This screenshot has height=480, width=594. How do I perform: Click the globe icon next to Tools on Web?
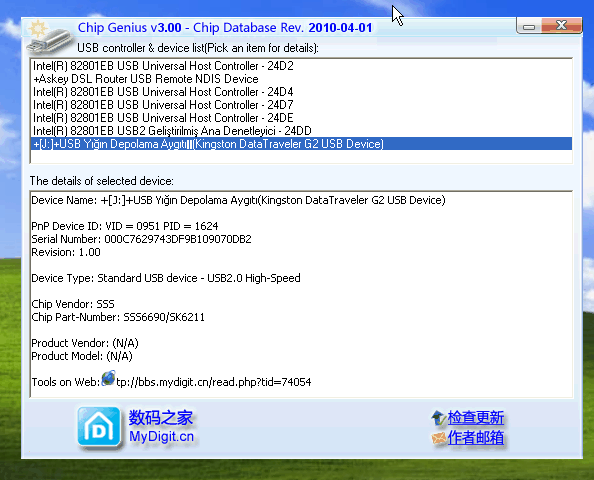click(108, 378)
